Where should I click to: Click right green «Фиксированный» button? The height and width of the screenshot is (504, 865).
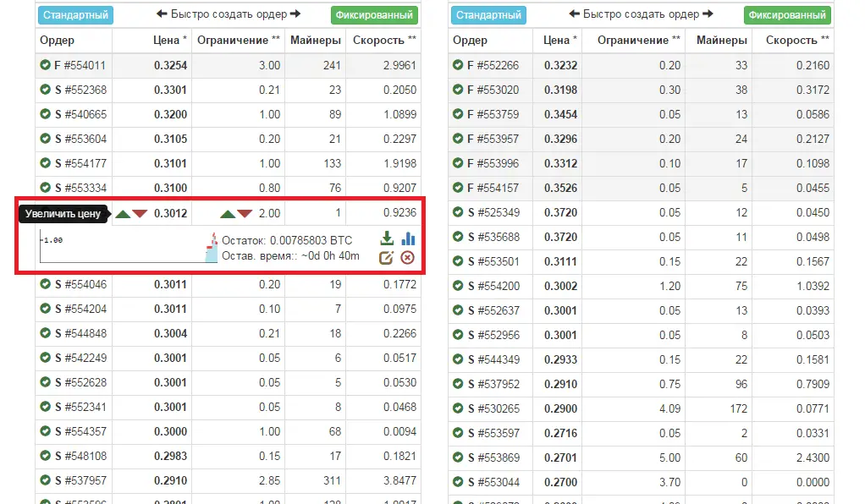(x=787, y=15)
